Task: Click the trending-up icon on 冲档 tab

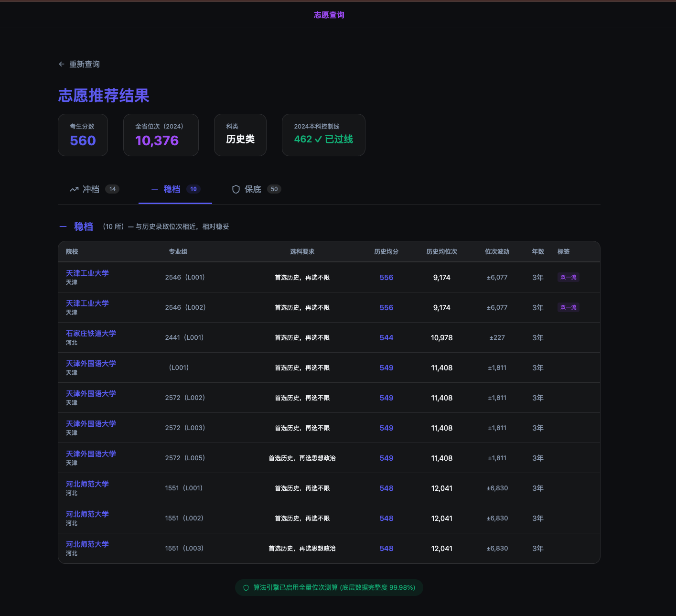Action: pos(74,189)
